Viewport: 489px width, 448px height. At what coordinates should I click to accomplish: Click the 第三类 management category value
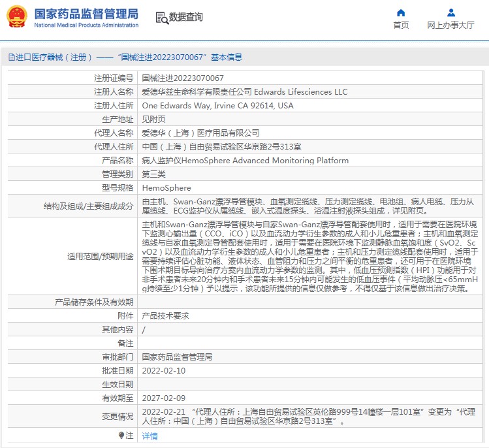(x=153, y=174)
